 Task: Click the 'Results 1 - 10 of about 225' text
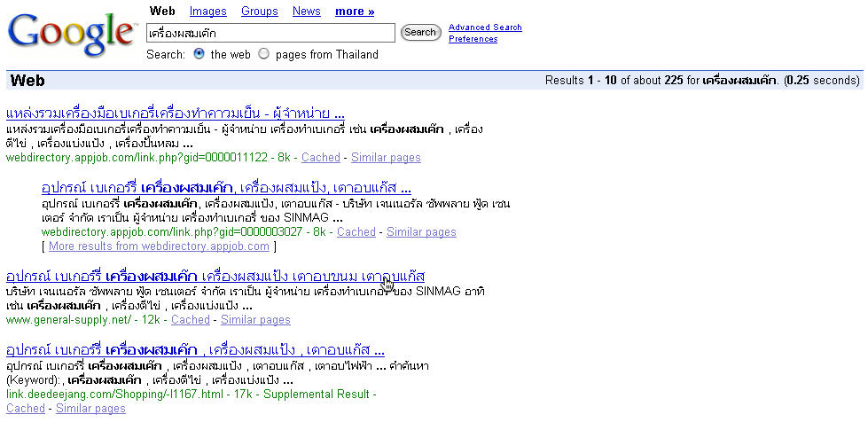point(614,81)
